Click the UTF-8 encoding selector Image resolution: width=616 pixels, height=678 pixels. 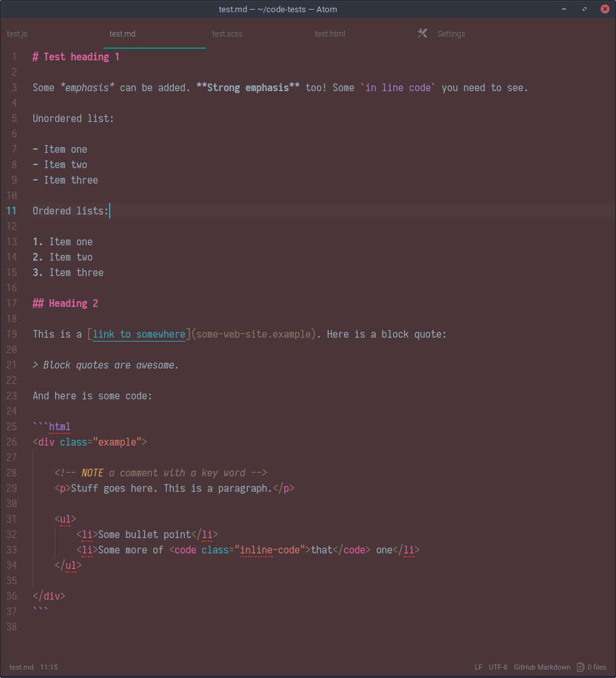click(497, 667)
